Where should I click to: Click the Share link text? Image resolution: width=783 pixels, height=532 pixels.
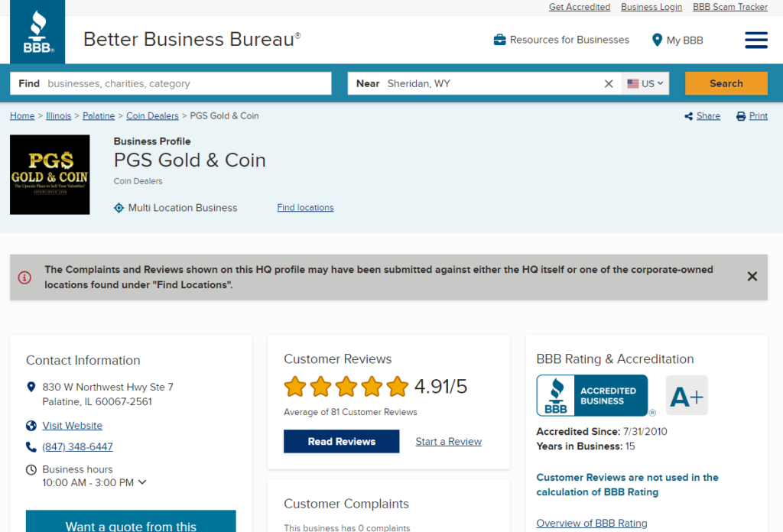click(708, 115)
